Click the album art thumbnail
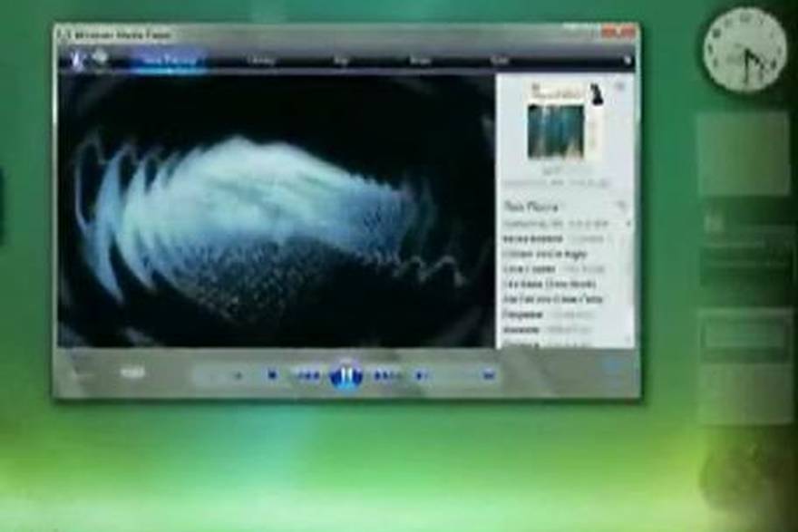 (556, 127)
